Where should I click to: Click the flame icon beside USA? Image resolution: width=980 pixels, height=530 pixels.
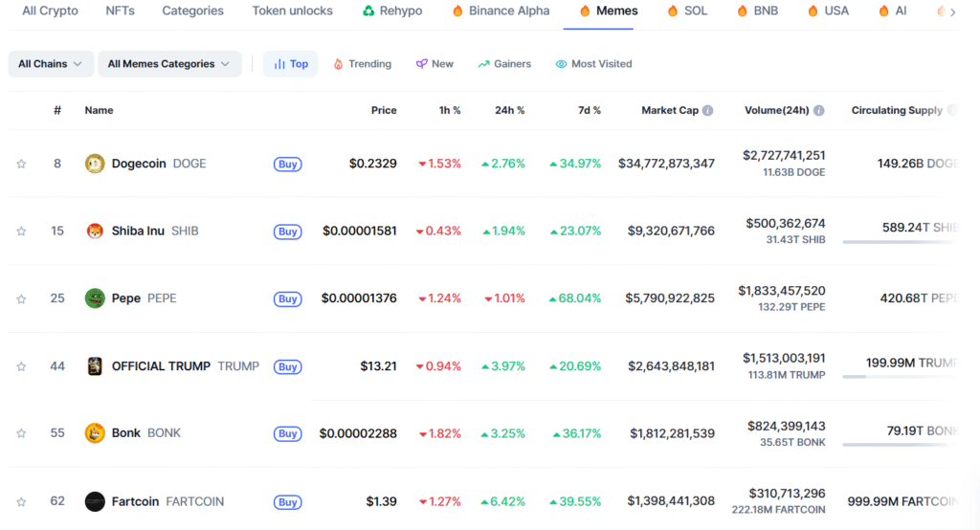click(x=813, y=11)
